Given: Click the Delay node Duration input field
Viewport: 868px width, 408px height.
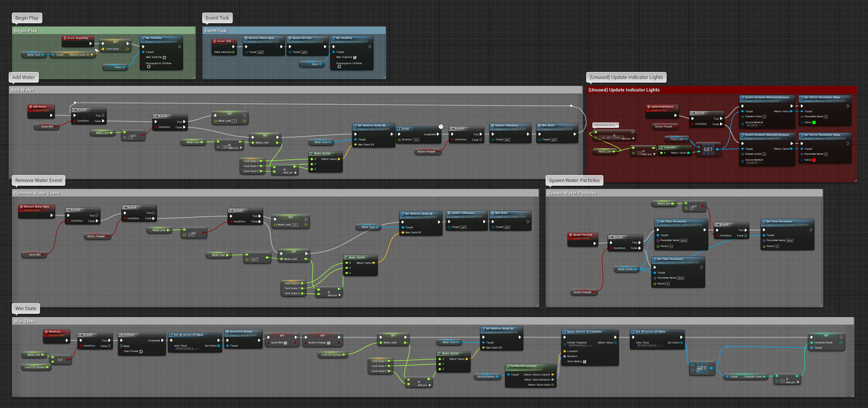Looking at the screenshot, I should 416,140.
